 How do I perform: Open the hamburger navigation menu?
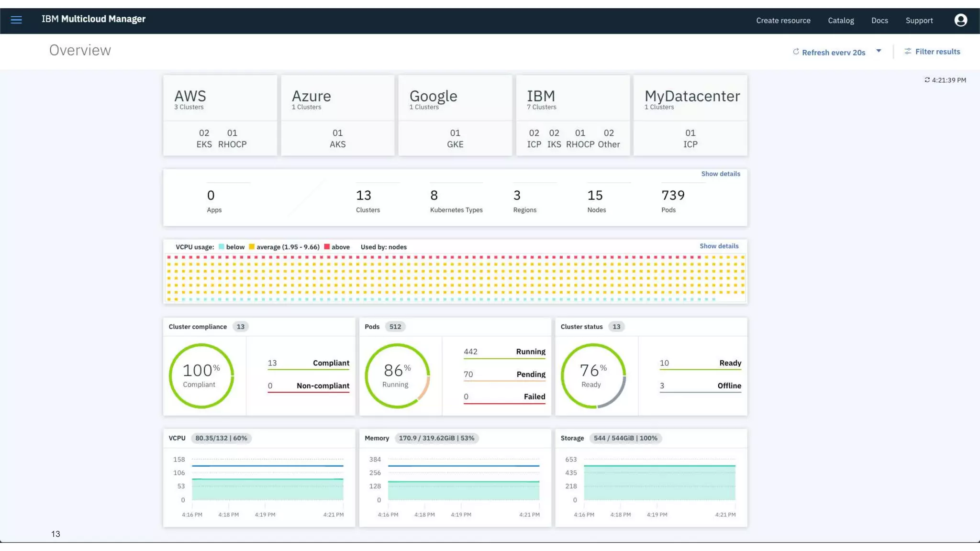[16, 20]
